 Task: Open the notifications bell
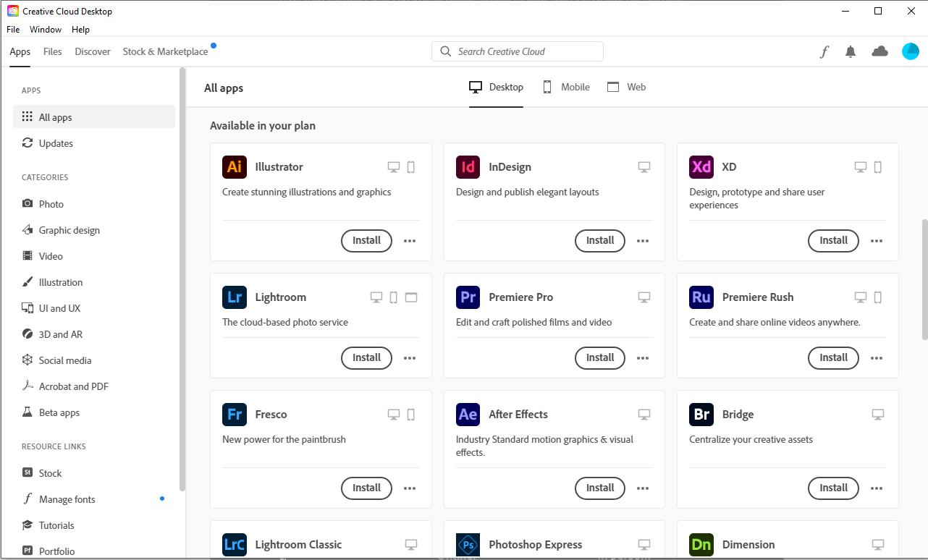[851, 51]
